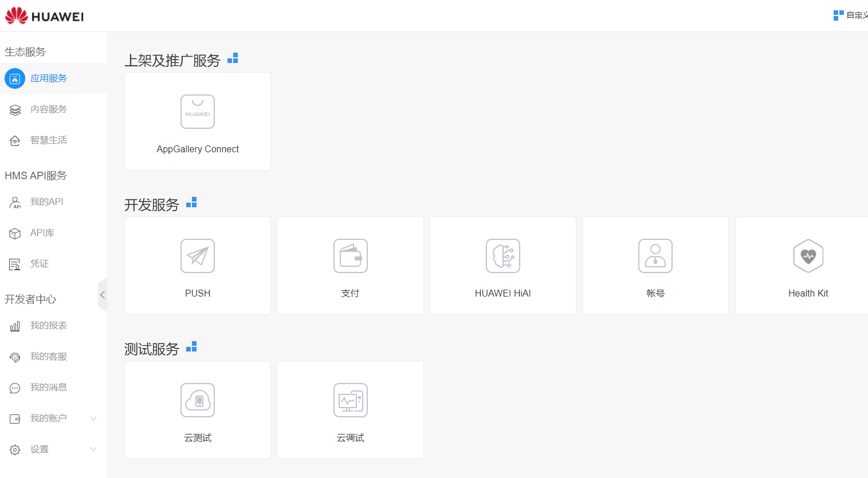Click the 自定义 grid icon at top right
The image size is (868, 478).
[839, 15]
